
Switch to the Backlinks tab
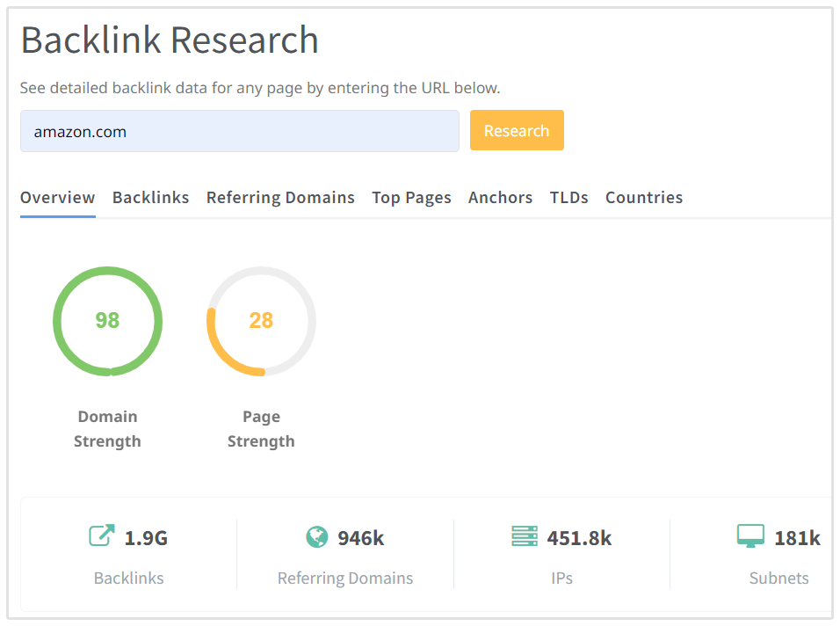click(x=150, y=198)
